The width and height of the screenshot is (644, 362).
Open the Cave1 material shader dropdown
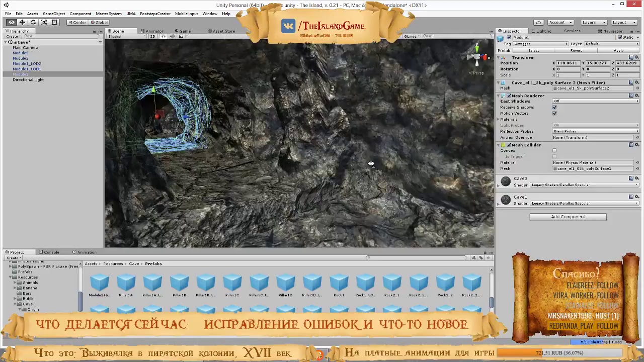[584, 204]
